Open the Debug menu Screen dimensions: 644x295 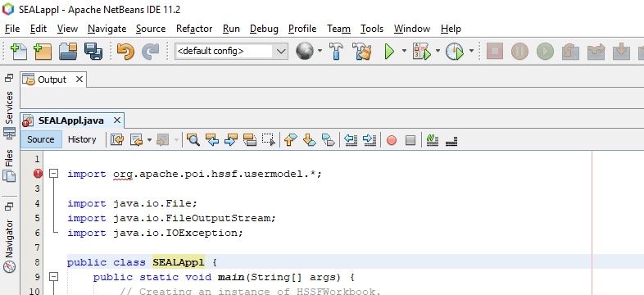[x=264, y=29]
